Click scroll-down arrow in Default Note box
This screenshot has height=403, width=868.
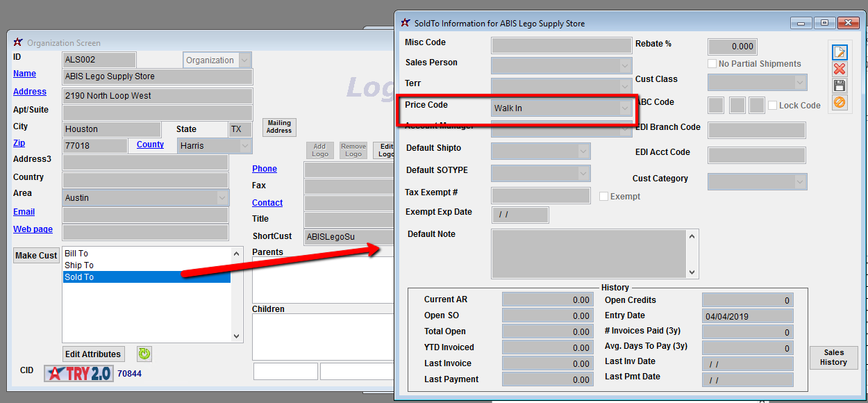(x=692, y=272)
